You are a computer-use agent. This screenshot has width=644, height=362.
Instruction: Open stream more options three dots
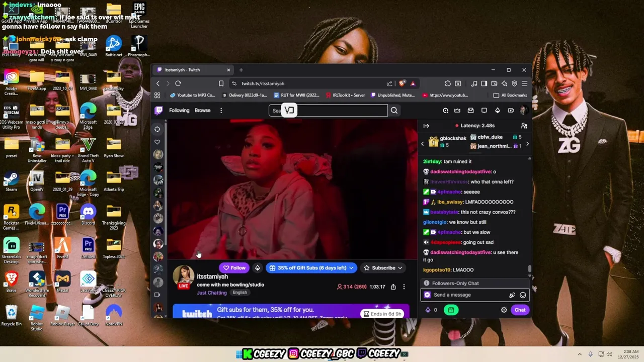pos(404,287)
